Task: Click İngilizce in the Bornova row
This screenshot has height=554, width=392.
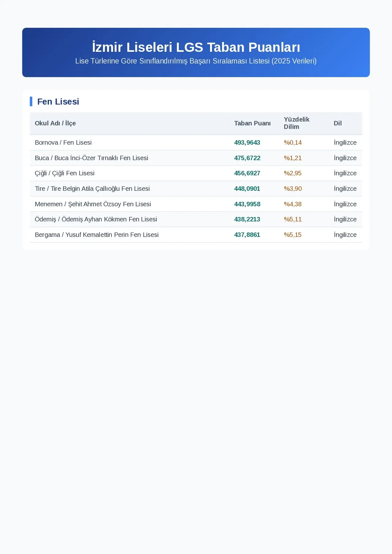Action: point(345,142)
